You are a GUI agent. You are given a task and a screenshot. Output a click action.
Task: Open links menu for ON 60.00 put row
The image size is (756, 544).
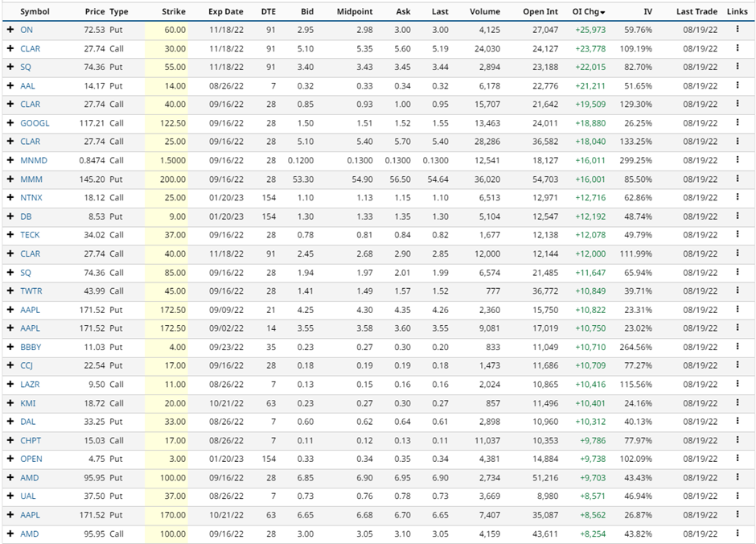click(x=738, y=30)
